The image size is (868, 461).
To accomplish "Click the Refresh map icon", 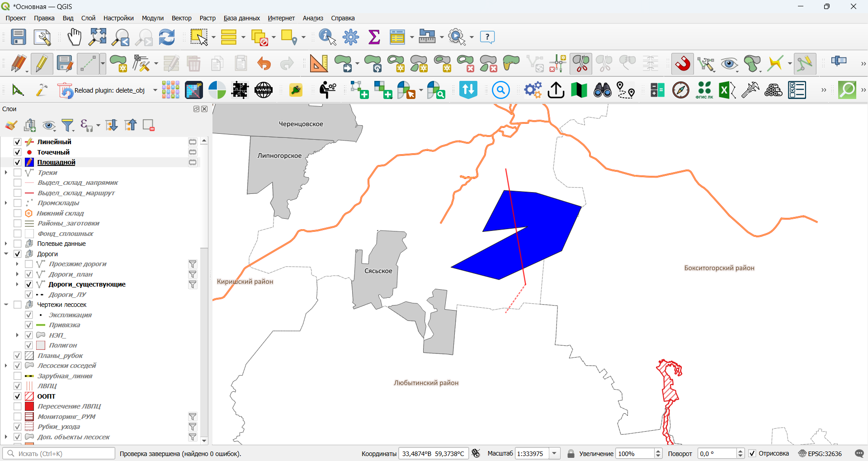I will click(x=167, y=37).
